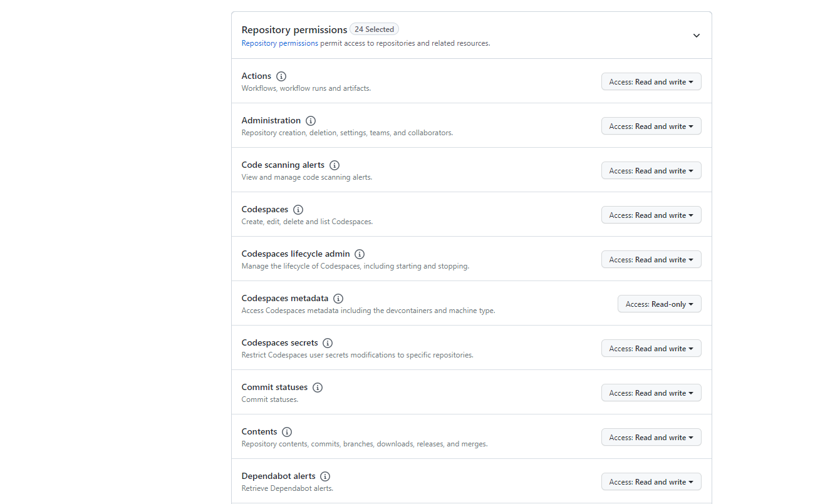This screenshot has height=504, width=830.
Task: Click the Dependabot alerts title
Action: tap(279, 476)
